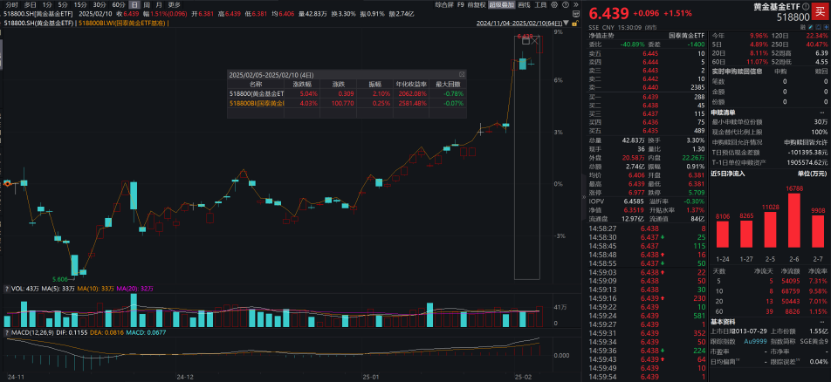832x382 pixels.
Task: Click the red 买 buy button
Action: (x=820, y=12)
